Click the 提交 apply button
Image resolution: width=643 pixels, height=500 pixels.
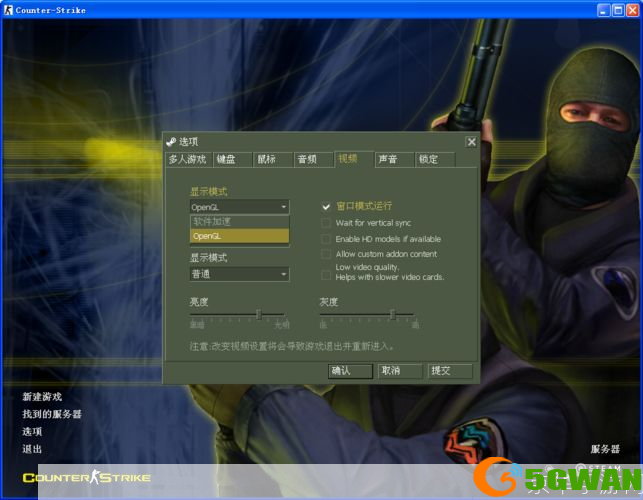[x=450, y=371]
